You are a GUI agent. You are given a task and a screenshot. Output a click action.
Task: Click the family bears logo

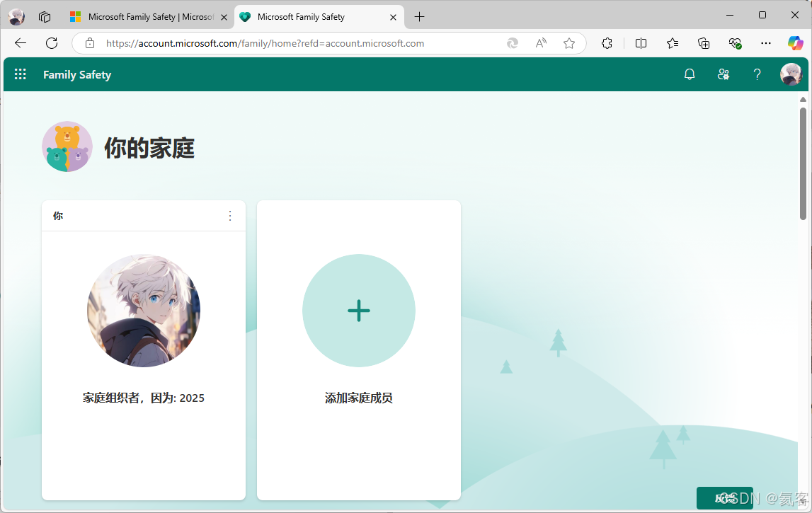(x=67, y=146)
